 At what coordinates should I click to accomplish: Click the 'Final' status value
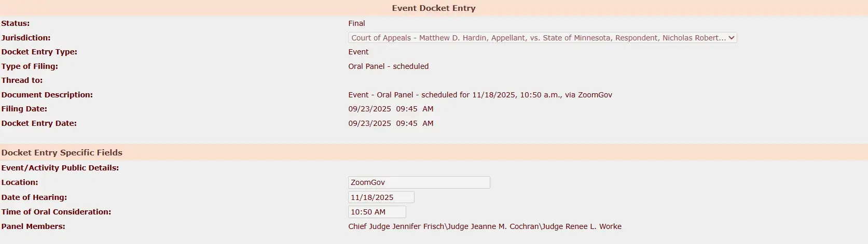356,23
